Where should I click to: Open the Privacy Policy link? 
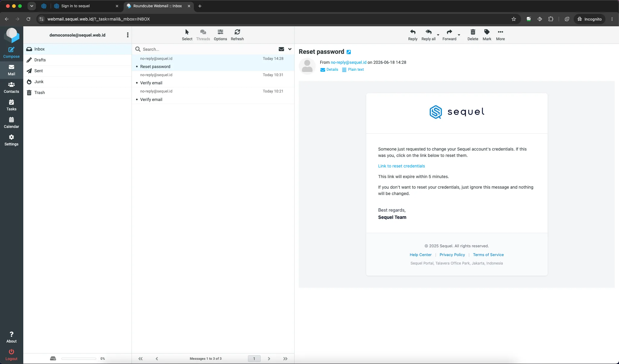452,255
